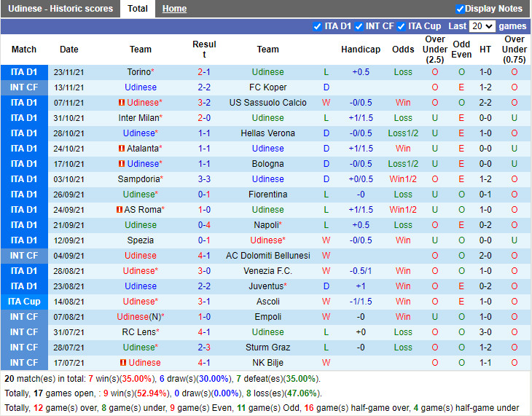The width and height of the screenshot is (532, 416).
Task: Click the HT column header
Action: tap(485, 50)
